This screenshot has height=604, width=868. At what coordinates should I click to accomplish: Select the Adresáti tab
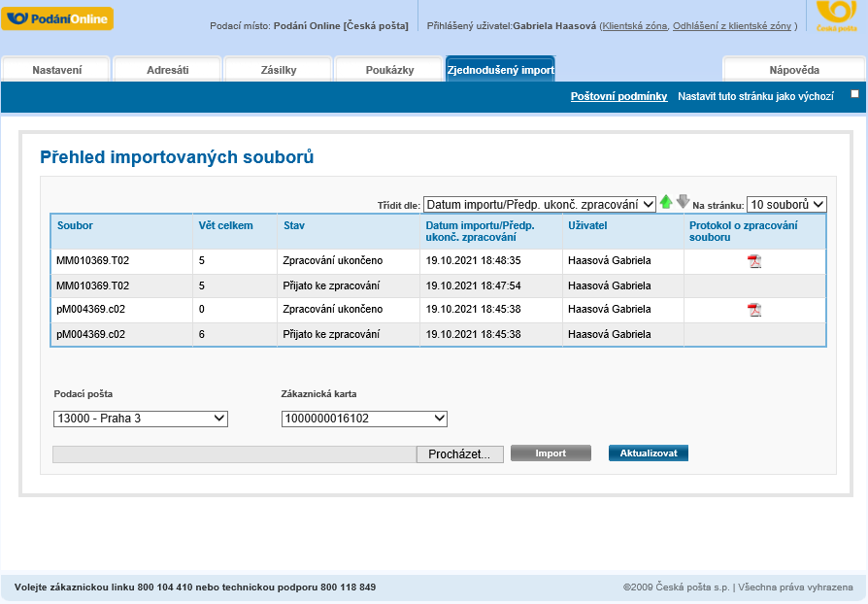[x=167, y=69]
